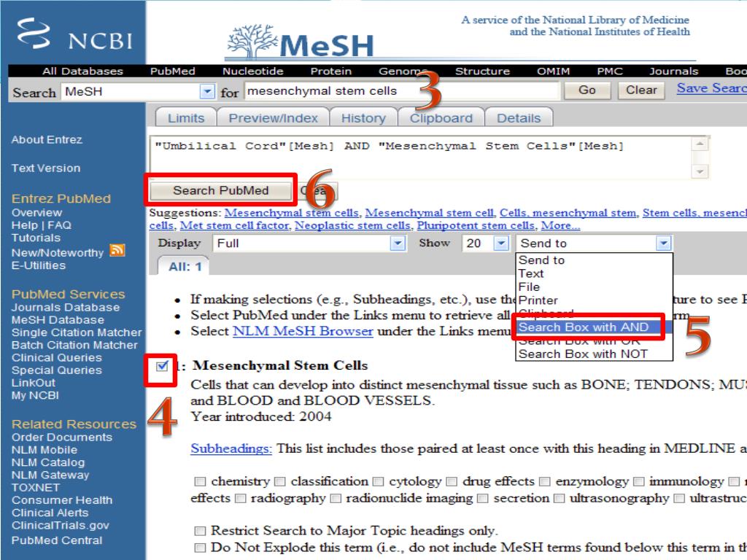Check the secretion subheading checkbox

tap(483, 499)
